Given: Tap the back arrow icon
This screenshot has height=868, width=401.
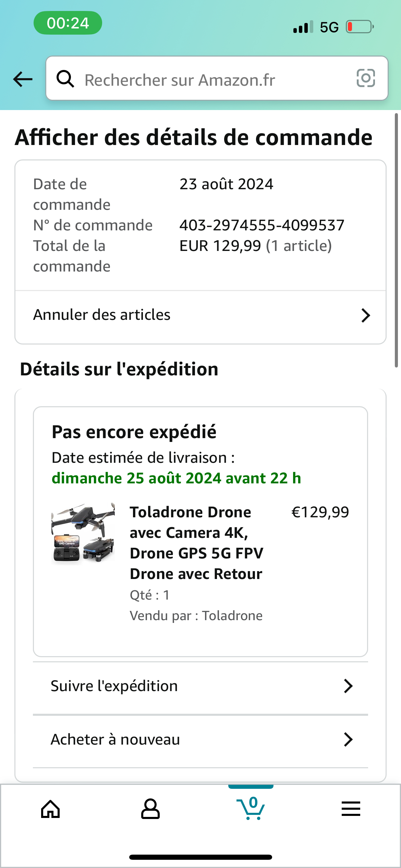Looking at the screenshot, I should (x=23, y=79).
